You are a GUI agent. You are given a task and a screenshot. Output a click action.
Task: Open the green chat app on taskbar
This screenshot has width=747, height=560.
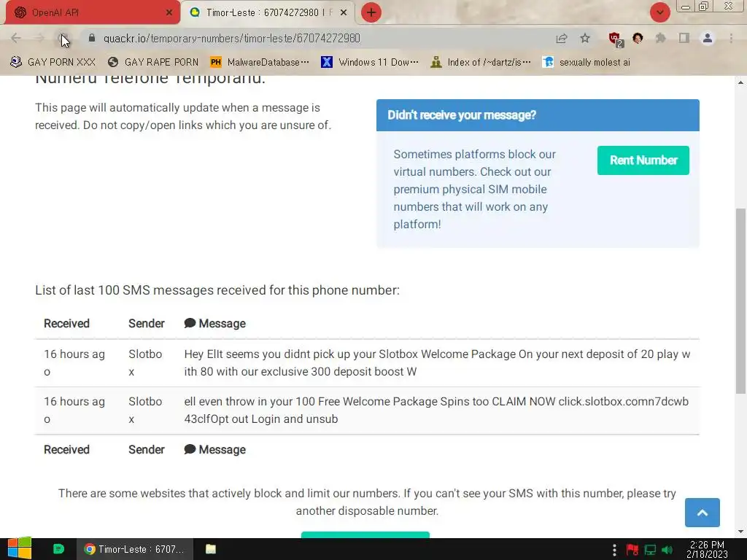(58, 549)
